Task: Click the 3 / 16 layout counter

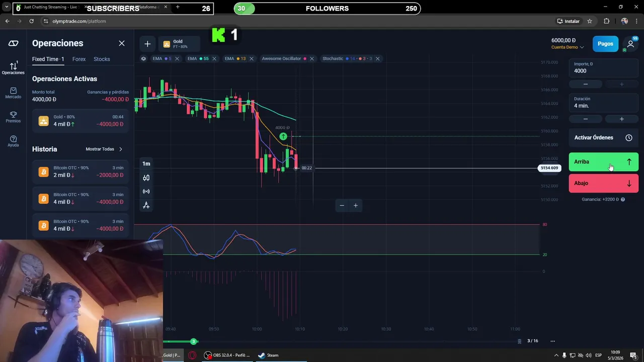Action: point(532,341)
